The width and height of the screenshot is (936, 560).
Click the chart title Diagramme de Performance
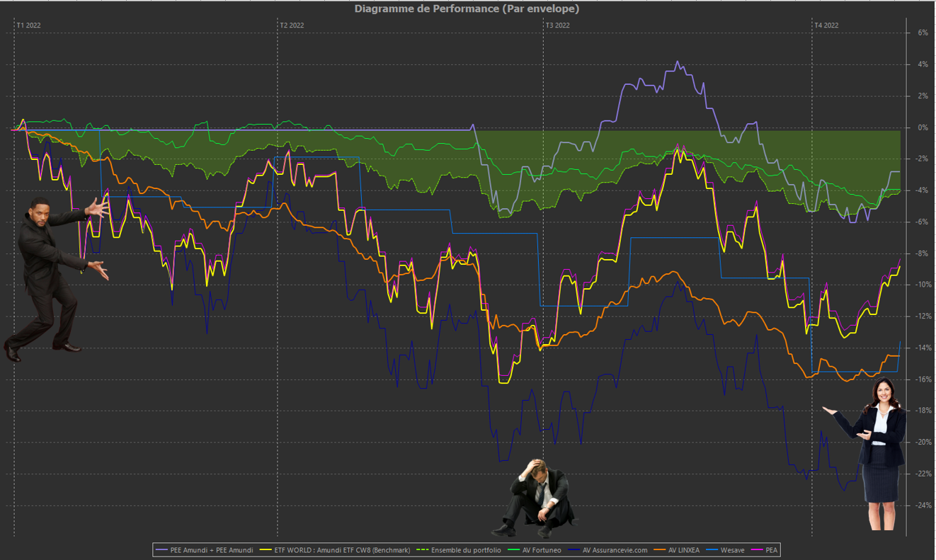click(467, 8)
